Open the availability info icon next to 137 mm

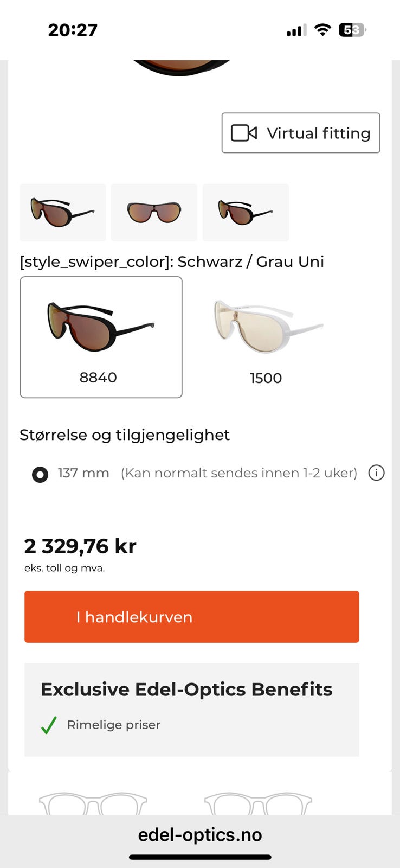click(376, 473)
